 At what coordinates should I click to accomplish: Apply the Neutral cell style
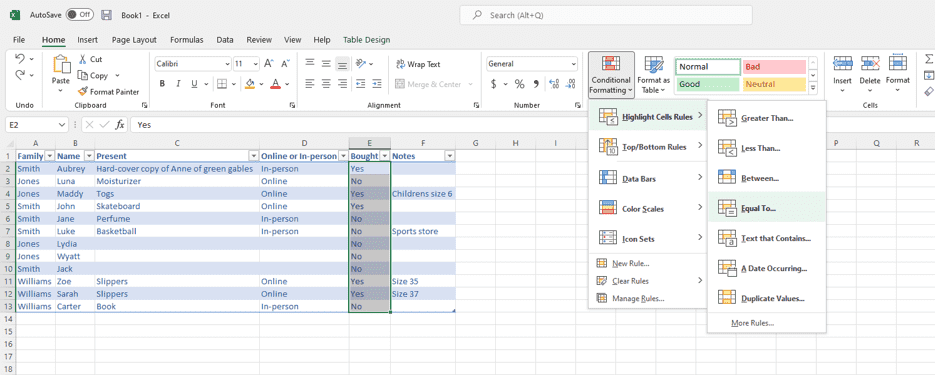pos(774,84)
